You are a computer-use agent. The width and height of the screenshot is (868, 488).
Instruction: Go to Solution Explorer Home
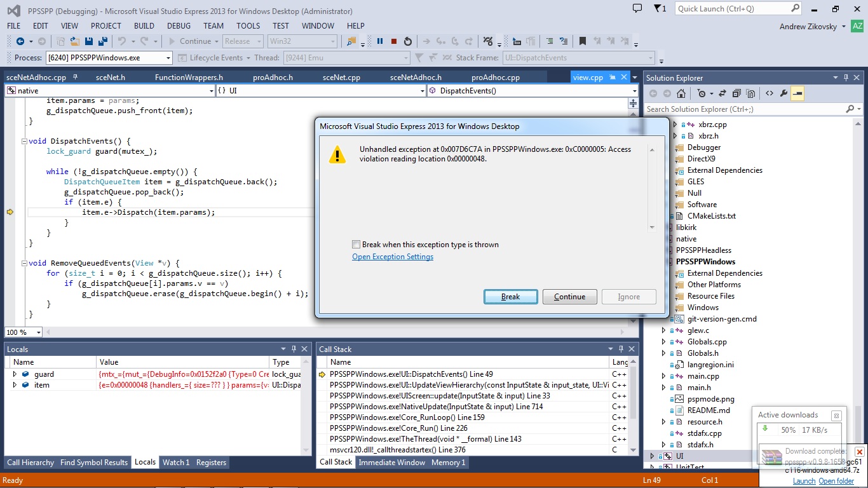point(681,93)
